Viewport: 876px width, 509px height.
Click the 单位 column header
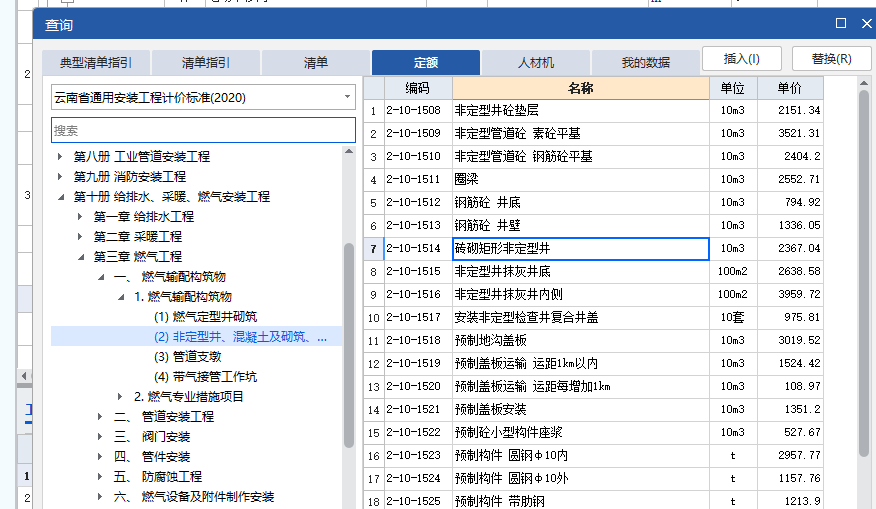[x=732, y=88]
